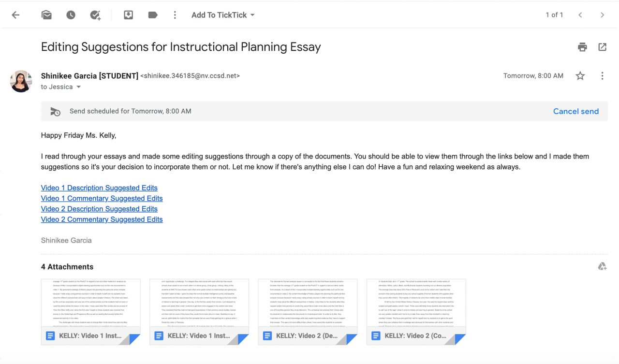This screenshot has height=364, width=619.
Task: Click Cancel send
Action: click(575, 111)
